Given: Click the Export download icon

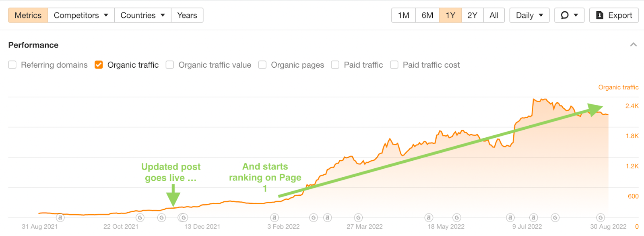Looking at the screenshot, I should (600, 15).
